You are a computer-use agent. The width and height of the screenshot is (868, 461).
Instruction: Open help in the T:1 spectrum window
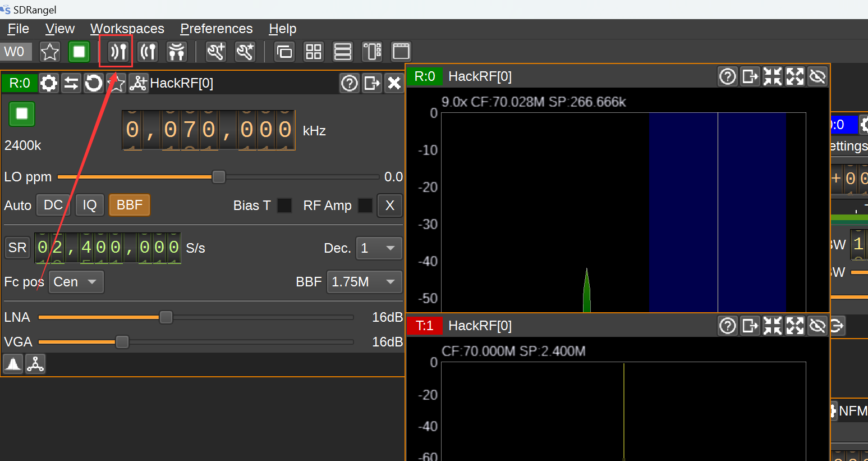click(x=728, y=326)
